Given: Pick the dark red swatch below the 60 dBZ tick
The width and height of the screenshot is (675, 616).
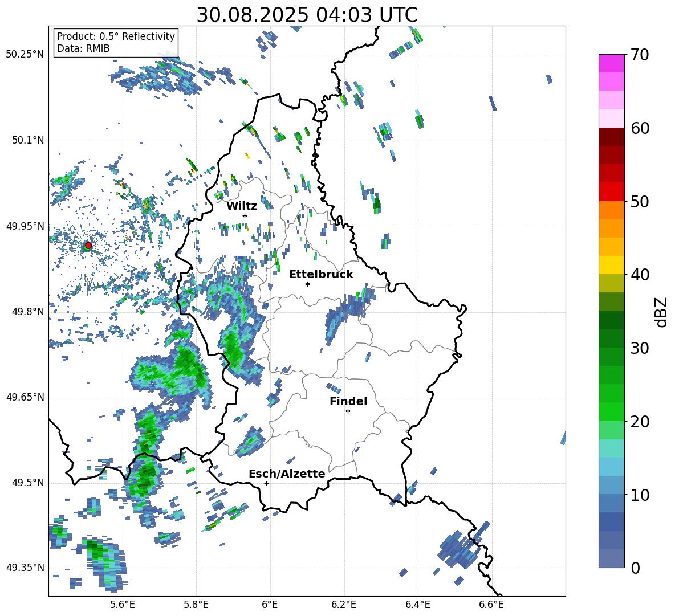Looking at the screenshot, I should (611, 136).
